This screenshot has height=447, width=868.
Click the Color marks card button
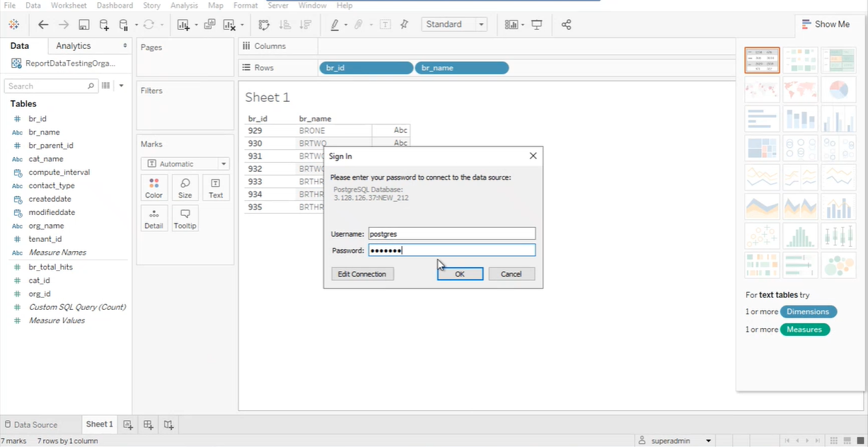pos(154,188)
